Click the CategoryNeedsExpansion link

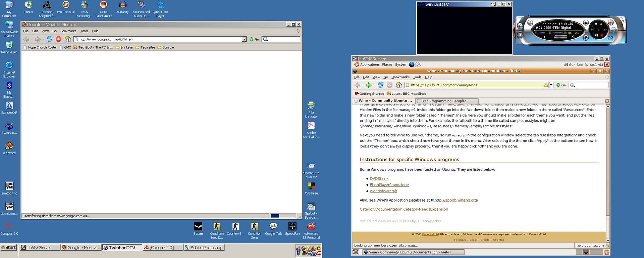(x=426, y=209)
